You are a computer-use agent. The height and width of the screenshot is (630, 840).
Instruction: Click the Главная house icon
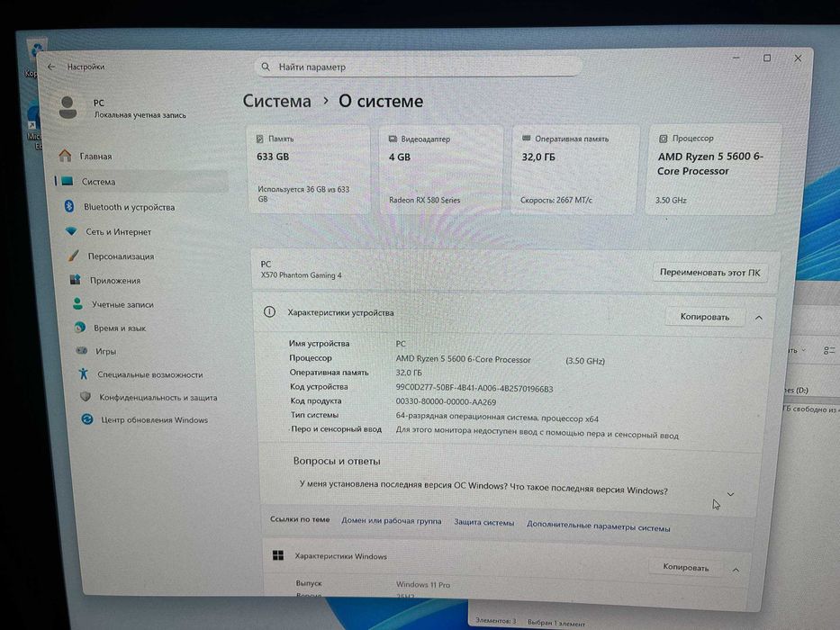coord(66,156)
